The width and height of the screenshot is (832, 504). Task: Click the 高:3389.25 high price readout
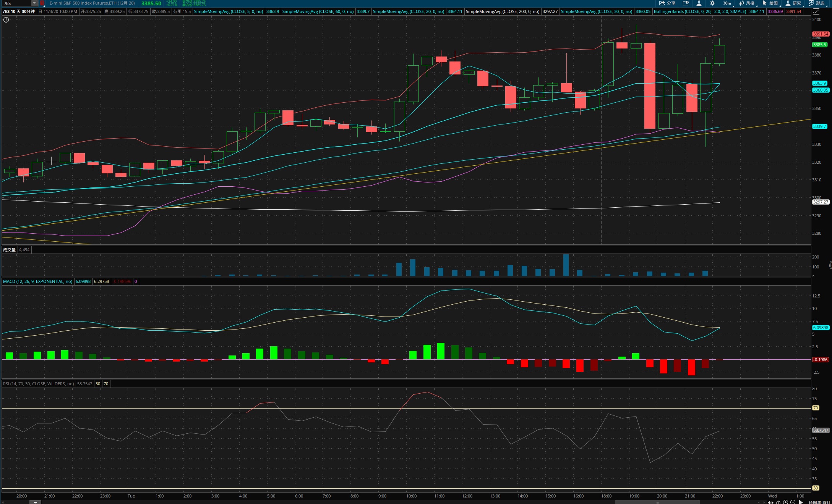tap(114, 11)
